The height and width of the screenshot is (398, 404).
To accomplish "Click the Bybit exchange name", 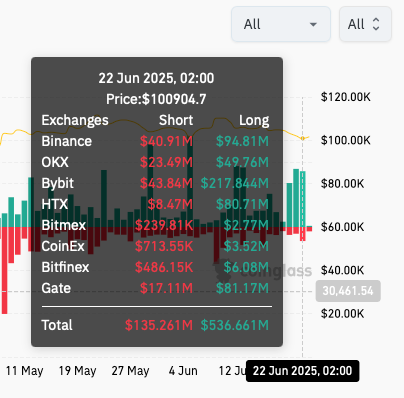I will click(58, 183).
